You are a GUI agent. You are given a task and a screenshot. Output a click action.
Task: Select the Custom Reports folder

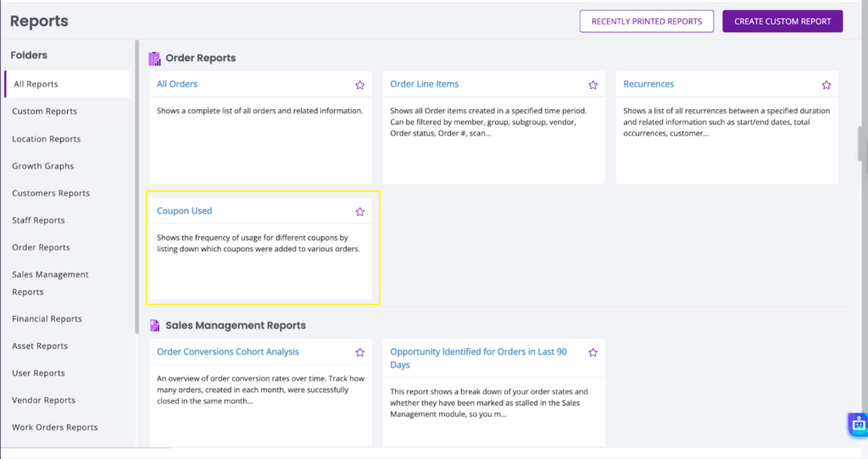[44, 111]
